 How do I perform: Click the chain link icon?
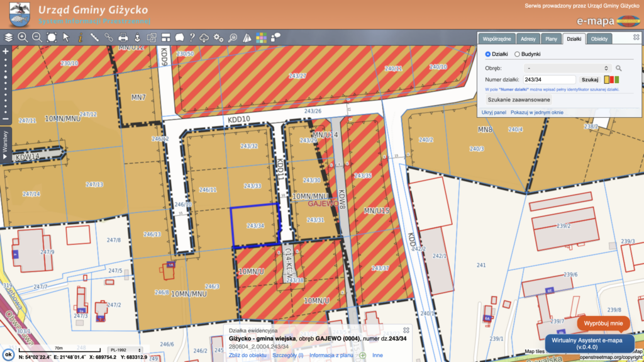(x=108, y=37)
